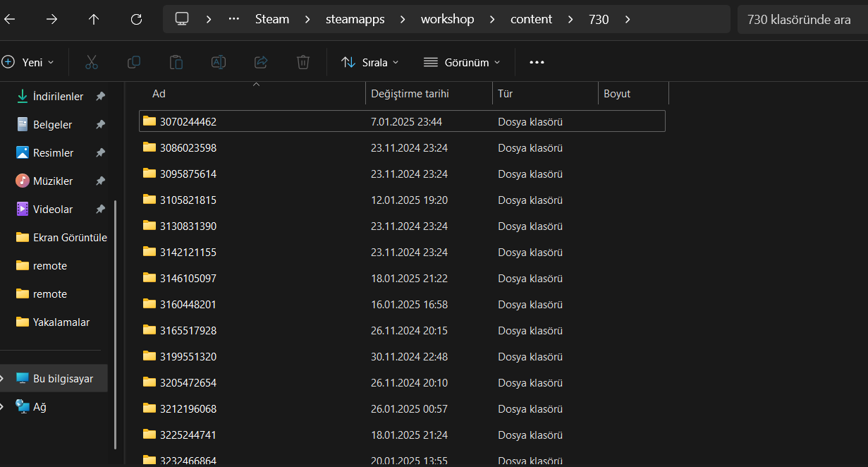Open Ekran Görüntüle folder in sidebar

tap(61, 237)
